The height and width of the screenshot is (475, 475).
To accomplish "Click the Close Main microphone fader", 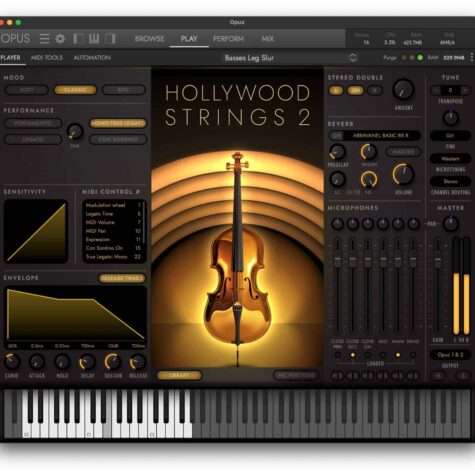I will point(337,260).
